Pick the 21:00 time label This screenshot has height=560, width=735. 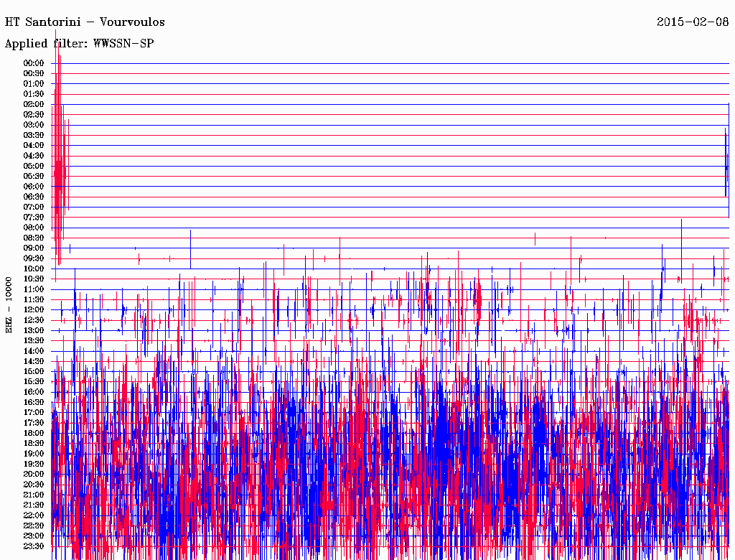pyautogui.click(x=34, y=495)
